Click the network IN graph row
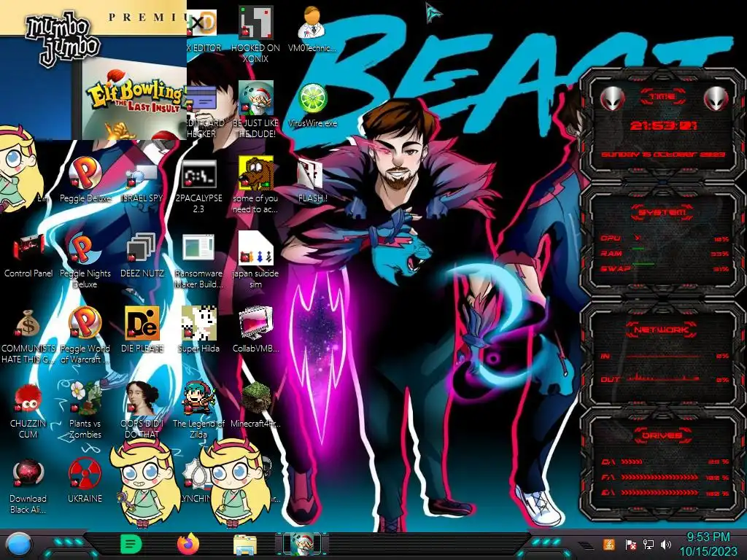 tap(665, 356)
